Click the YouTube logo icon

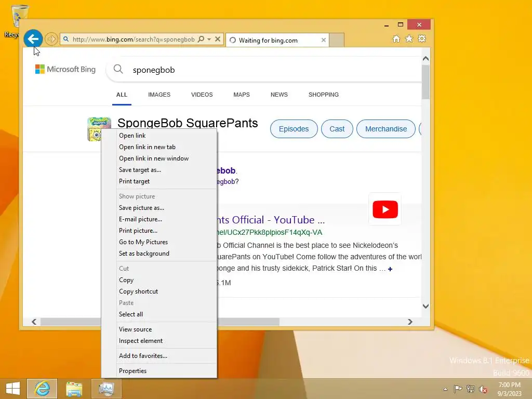[385, 209]
